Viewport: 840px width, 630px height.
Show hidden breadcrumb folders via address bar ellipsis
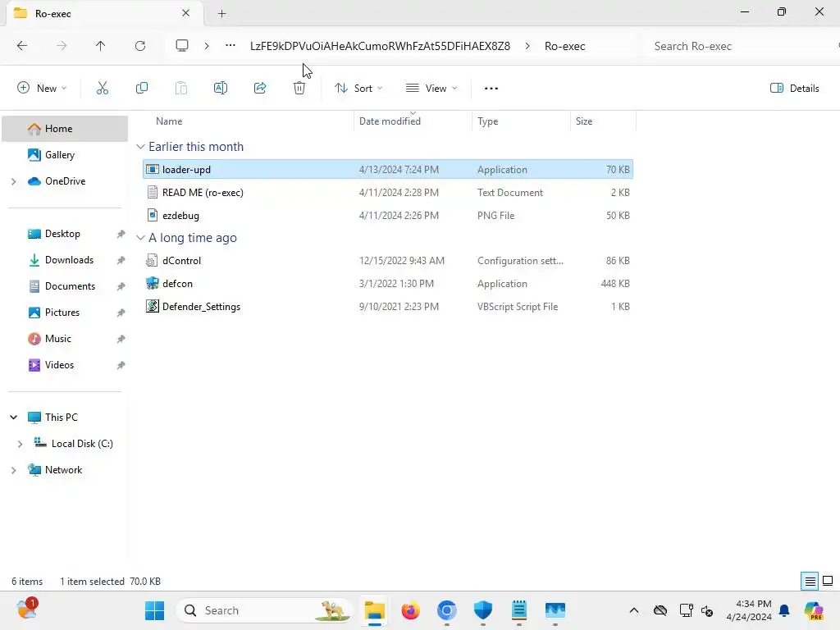[231, 46]
